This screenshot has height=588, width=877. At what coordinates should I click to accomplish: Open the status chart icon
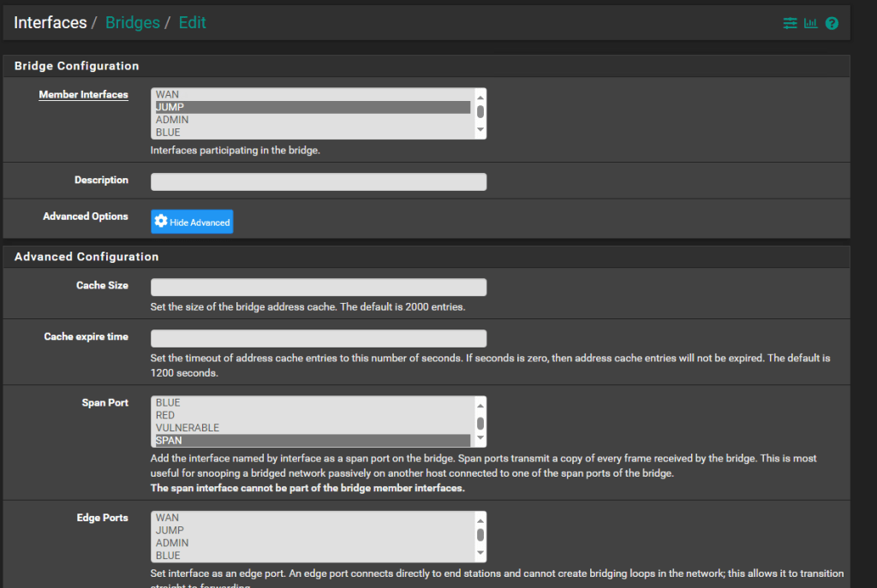click(810, 23)
